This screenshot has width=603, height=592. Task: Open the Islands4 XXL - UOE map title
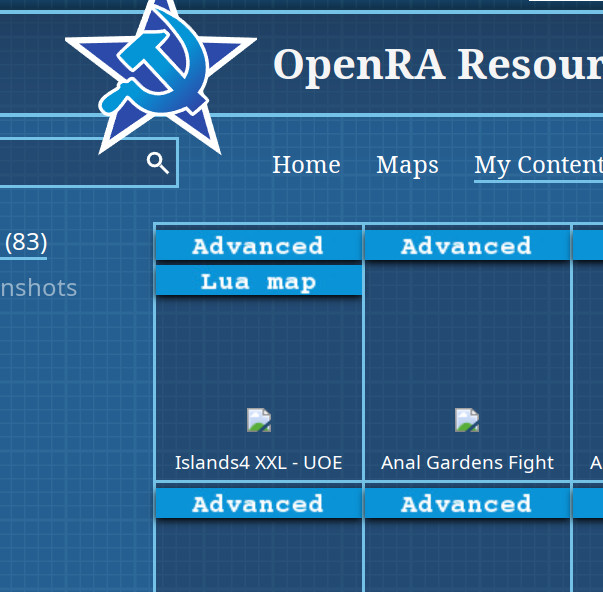pyautogui.click(x=258, y=463)
